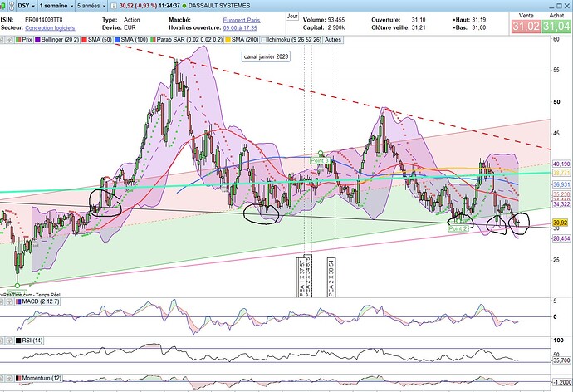
Task: Click the 'Point 3' marker label
Action: pos(320,161)
